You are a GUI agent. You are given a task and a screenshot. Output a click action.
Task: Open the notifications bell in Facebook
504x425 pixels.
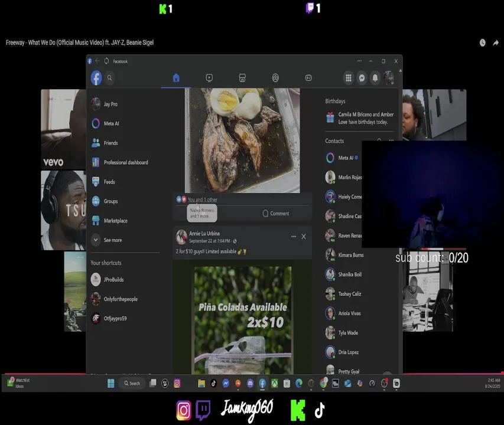375,78
